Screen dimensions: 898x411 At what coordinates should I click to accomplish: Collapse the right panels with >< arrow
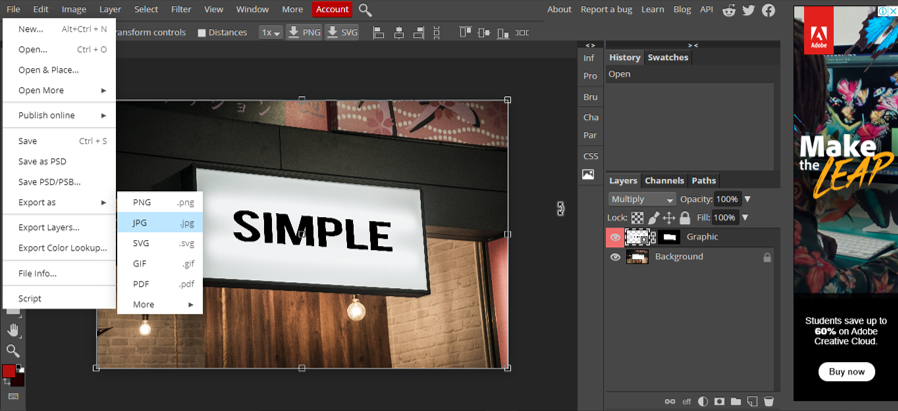(x=692, y=45)
